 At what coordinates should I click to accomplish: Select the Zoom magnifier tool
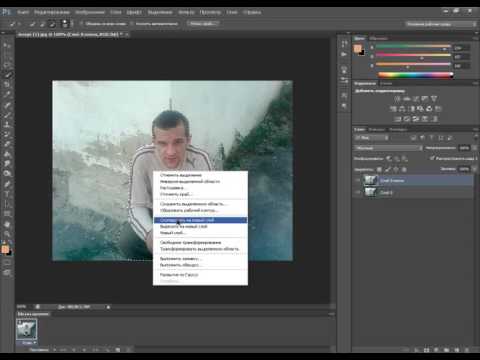point(7,234)
